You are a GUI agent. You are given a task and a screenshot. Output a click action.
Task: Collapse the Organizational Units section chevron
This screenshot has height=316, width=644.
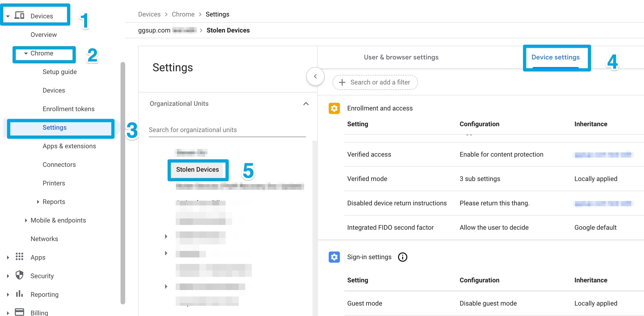[x=306, y=103]
